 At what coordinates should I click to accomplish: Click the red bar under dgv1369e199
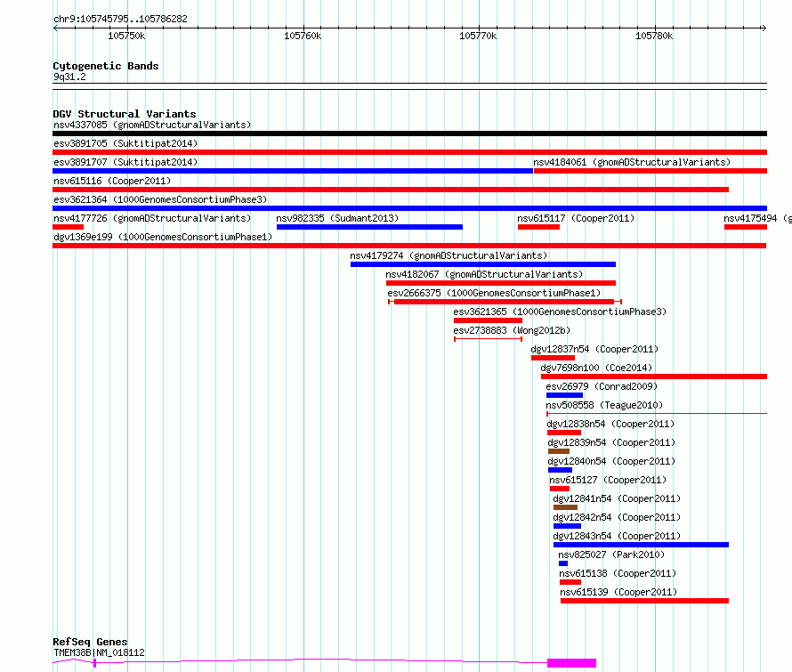coord(409,246)
